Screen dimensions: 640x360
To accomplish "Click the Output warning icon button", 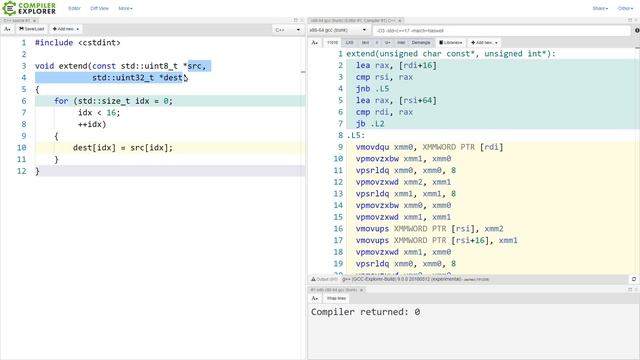I will 324,279.
